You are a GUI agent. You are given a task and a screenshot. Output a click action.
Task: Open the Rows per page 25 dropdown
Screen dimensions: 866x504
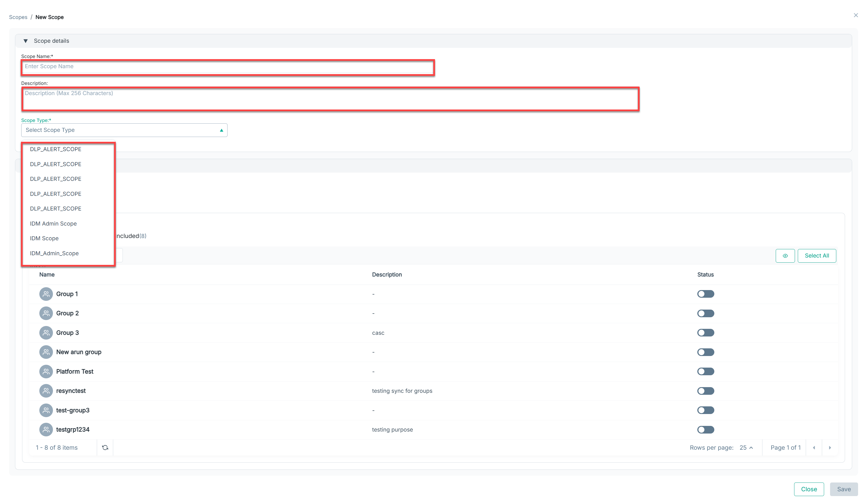tap(746, 447)
